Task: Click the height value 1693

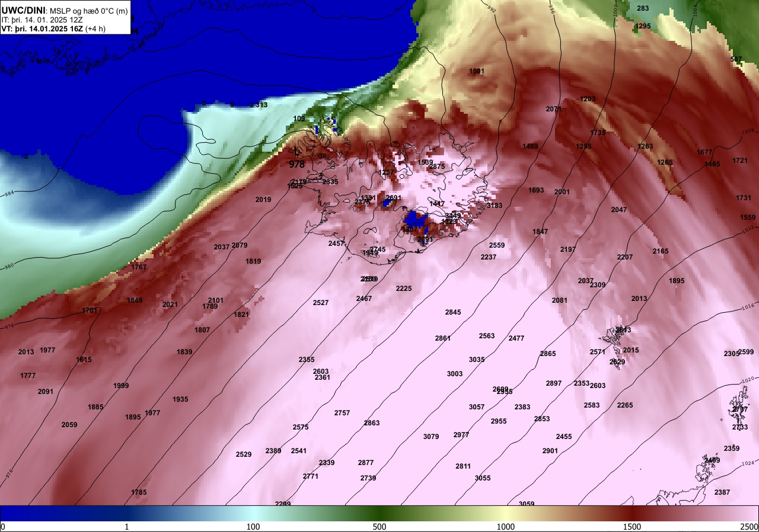Action: pos(536,190)
